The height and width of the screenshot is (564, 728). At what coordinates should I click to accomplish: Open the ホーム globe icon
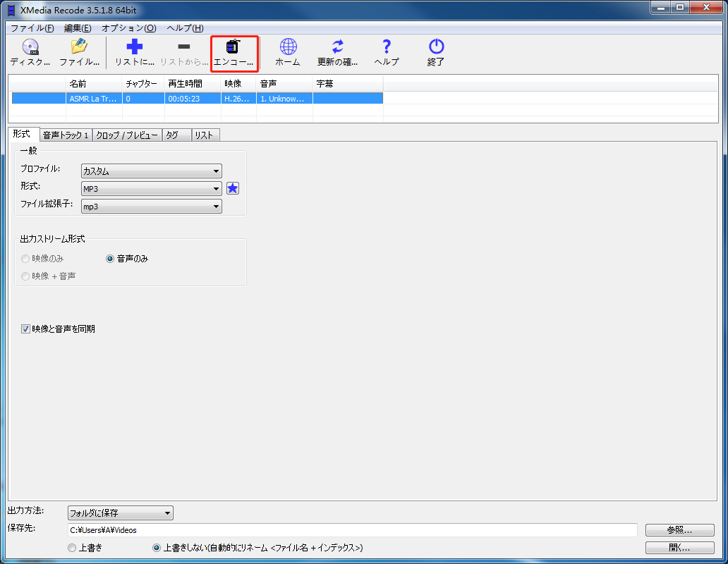[x=288, y=52]
